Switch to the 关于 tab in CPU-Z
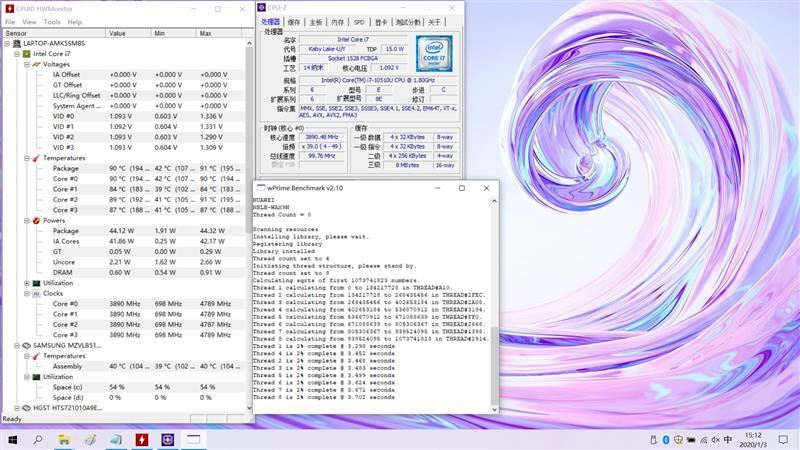This screenshot has width=800, height=450. pyautogui.click(x=434, y=22)
